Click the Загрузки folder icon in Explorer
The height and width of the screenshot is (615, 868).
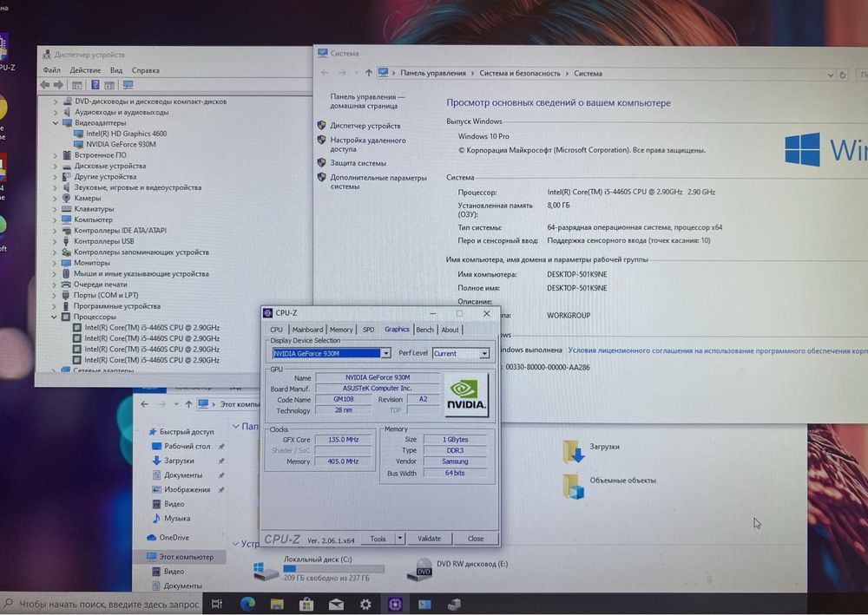click(x=574, y=451)
